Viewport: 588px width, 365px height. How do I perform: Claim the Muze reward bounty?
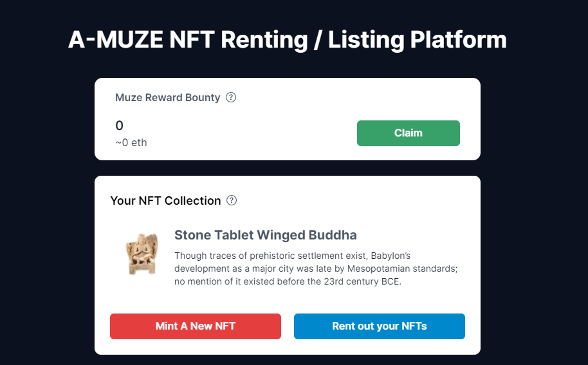coord(408,133)
